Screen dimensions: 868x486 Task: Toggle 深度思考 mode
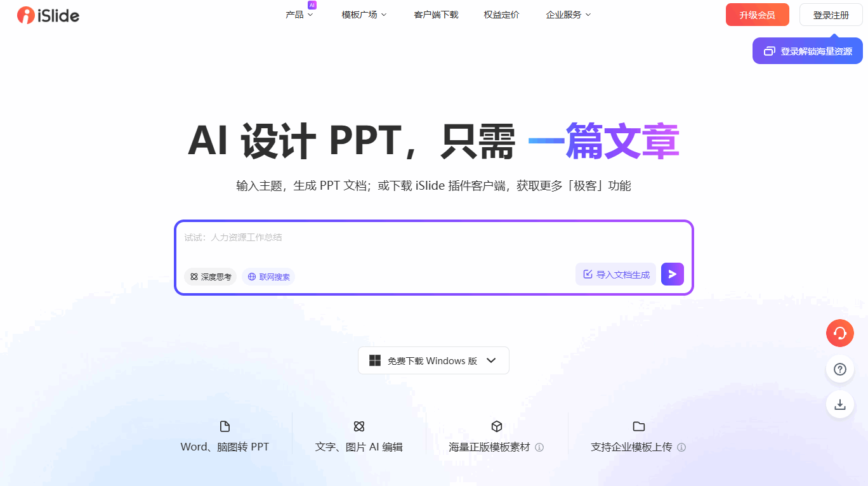coord(211,277)
